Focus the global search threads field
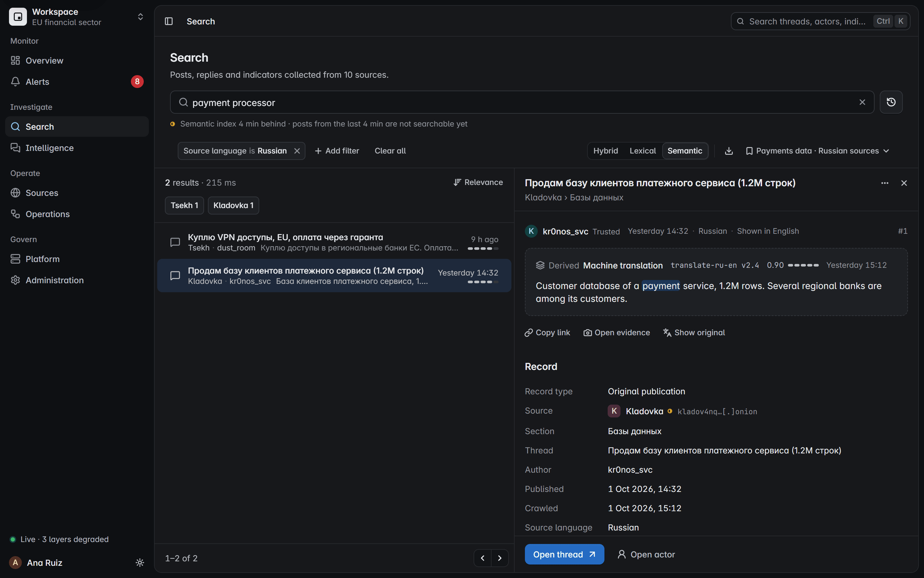 [x=820, y=22]
